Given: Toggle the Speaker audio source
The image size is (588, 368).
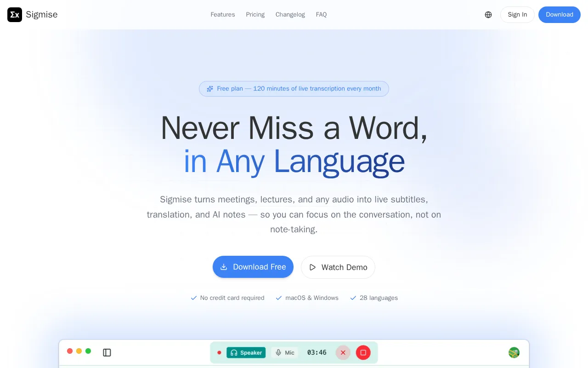Looking at the screenshot, I should coord(246,353).
